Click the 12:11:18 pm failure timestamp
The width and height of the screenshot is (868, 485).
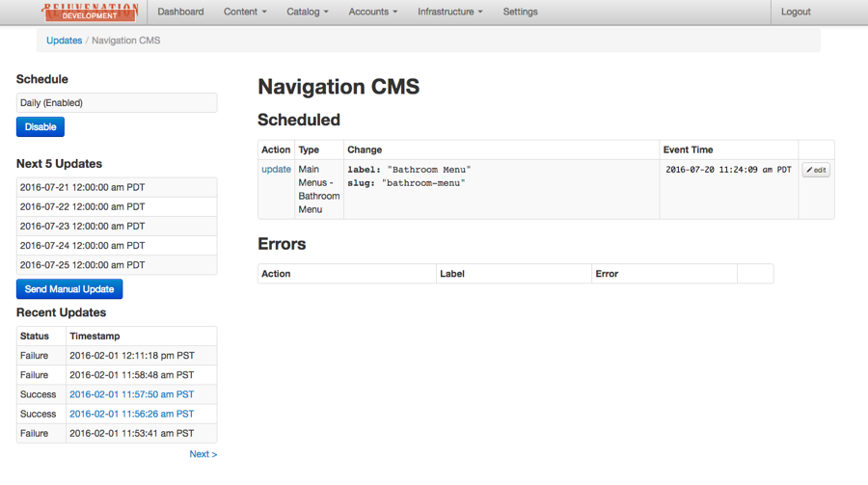(132, 356)
